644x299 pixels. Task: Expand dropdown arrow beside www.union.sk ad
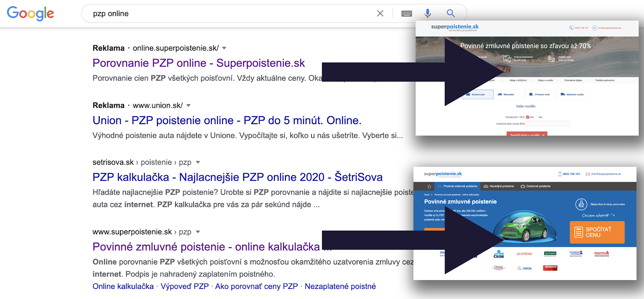pos(188,106)
